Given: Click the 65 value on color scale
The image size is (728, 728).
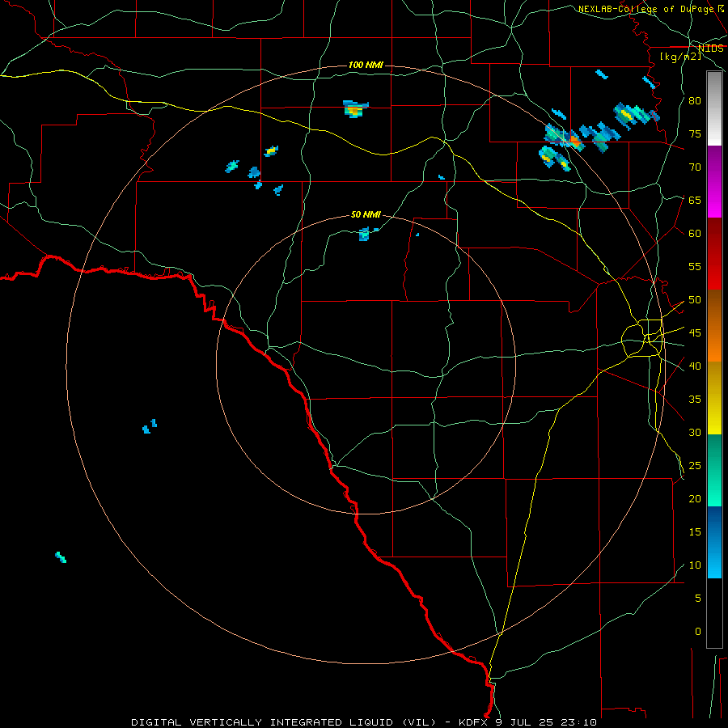Looking at the screenshot, I should (x=695, y=200).
